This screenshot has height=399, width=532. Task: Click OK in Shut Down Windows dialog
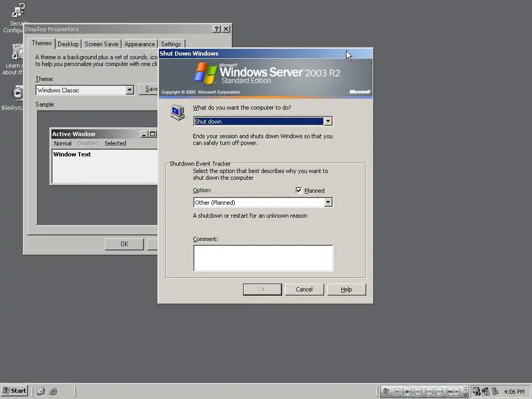pyautogui.click(x=262, y=289)
